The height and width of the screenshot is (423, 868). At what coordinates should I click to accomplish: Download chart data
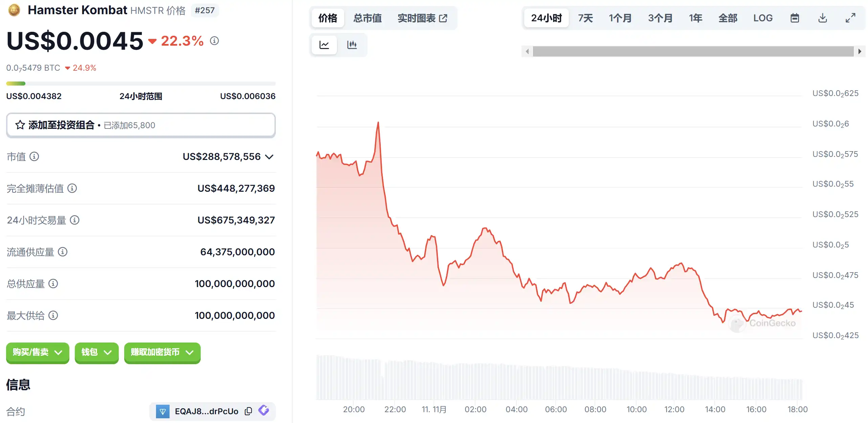823,18
